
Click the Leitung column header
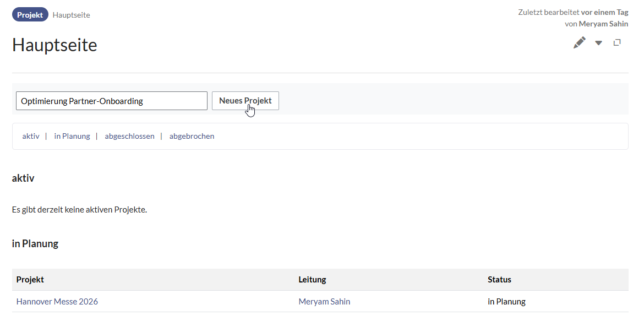click(x=312, y=279)
